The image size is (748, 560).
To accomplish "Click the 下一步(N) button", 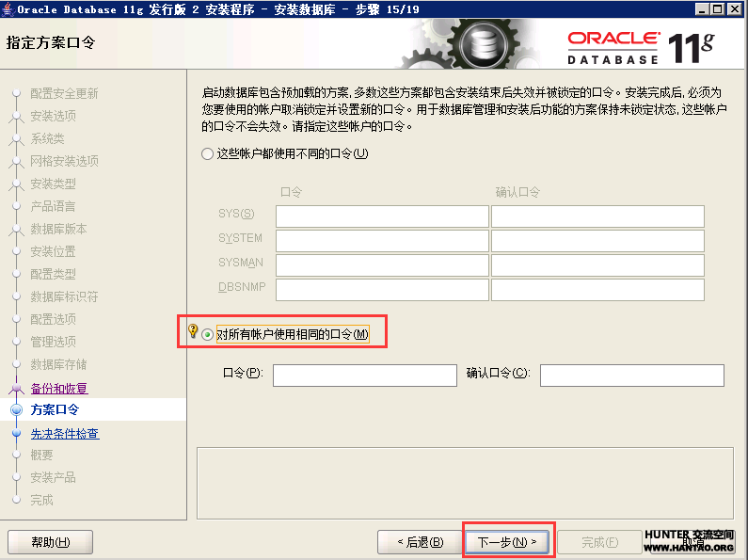I will (507, 542).
